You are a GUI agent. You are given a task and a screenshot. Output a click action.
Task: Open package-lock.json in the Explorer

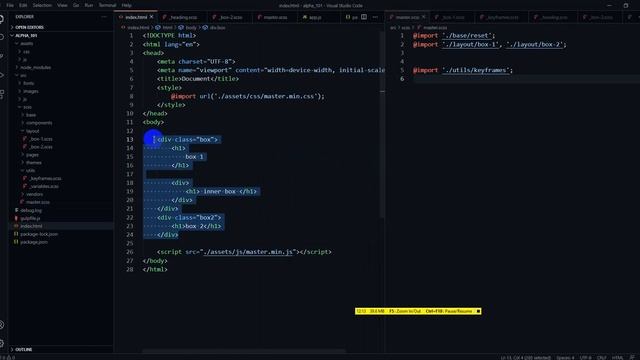pyautogui.click(x=39, y=234)
